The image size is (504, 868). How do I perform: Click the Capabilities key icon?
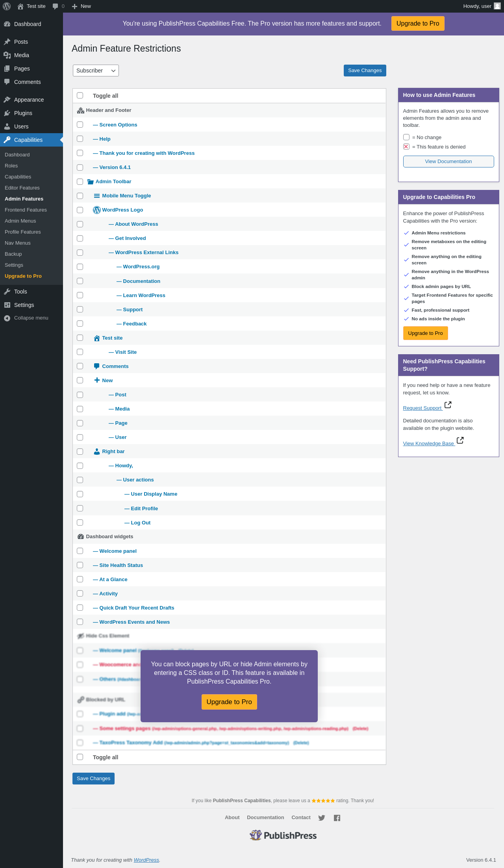click(7, 140)
